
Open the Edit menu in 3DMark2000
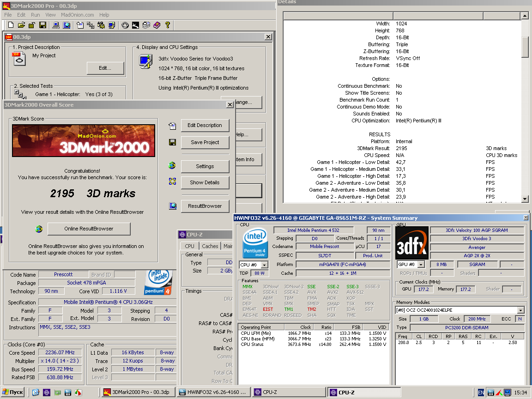pyautogui.click(x=21, y=15)
